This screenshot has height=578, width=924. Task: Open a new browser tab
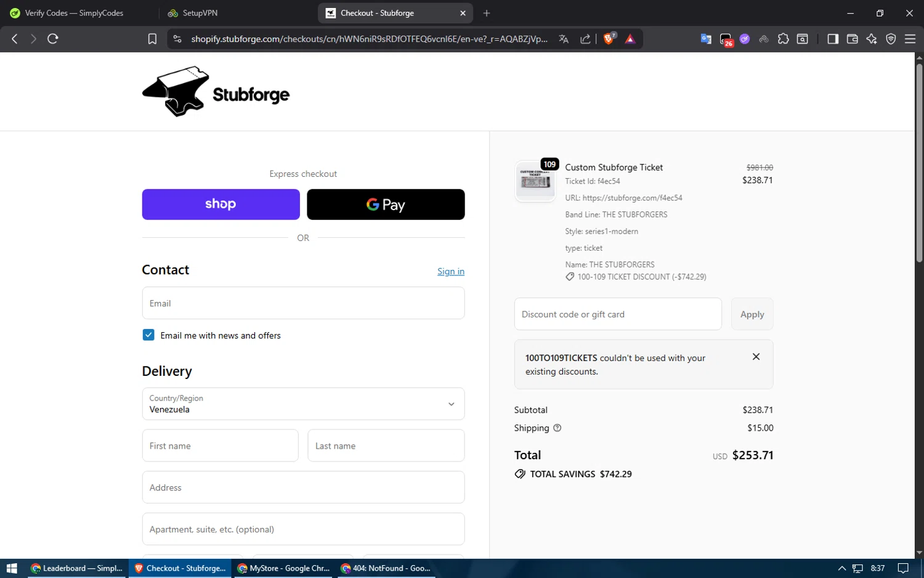click(x=487, y=13)
